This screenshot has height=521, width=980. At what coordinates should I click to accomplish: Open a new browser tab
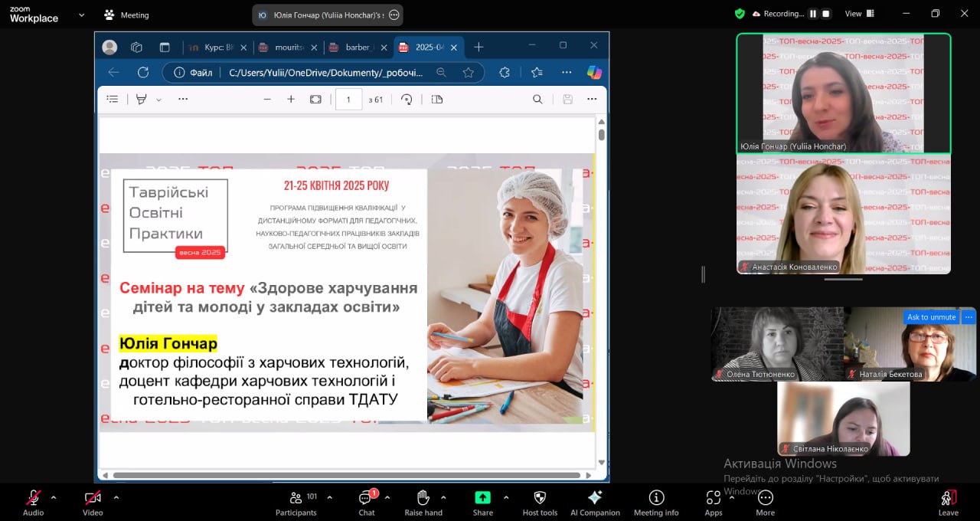coord(479,47)
